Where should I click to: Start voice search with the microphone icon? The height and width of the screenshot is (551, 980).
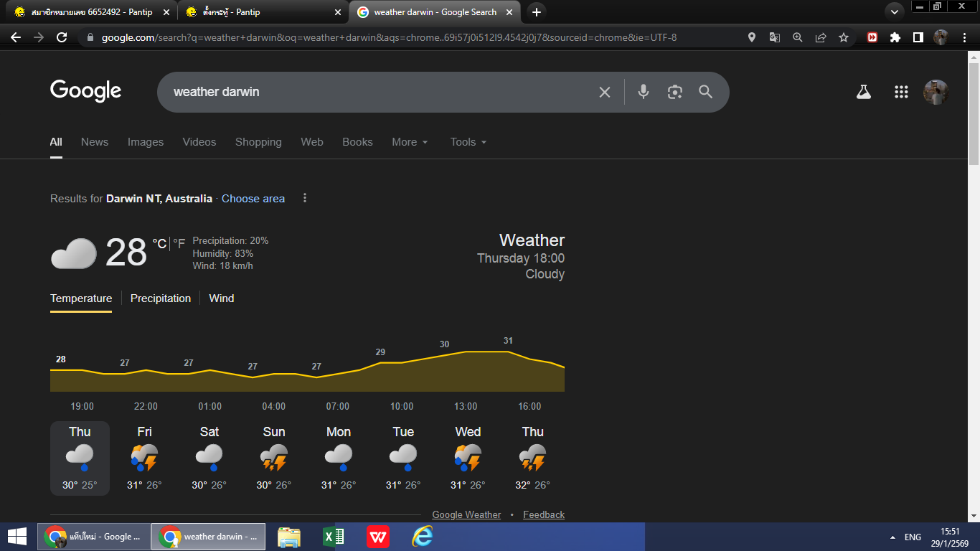point(644,92)
